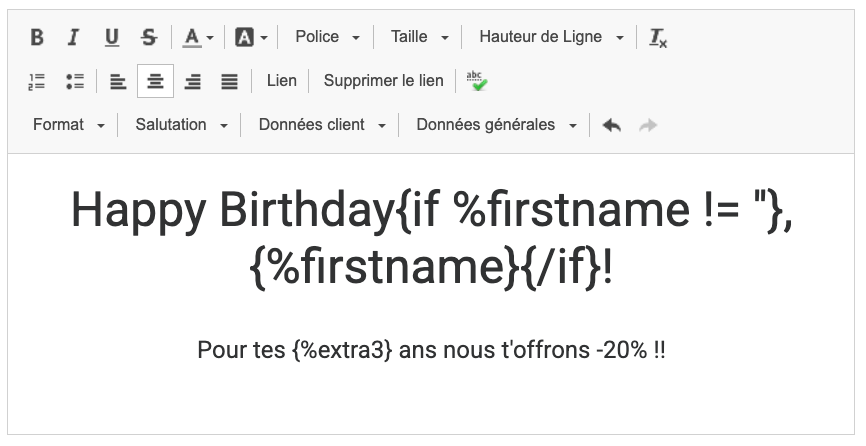
Task: Clear text formatting
Action: pyautogui.click(x=657, y=37)
